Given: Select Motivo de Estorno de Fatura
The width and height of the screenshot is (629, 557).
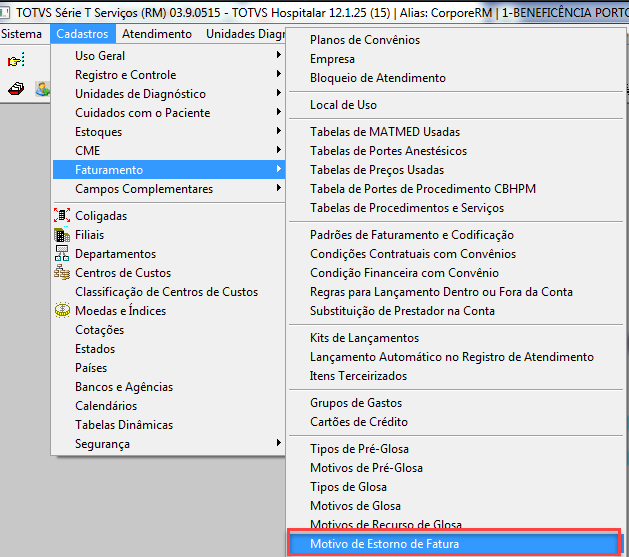Looking at the screenshot, I should [x=455, y=544].
